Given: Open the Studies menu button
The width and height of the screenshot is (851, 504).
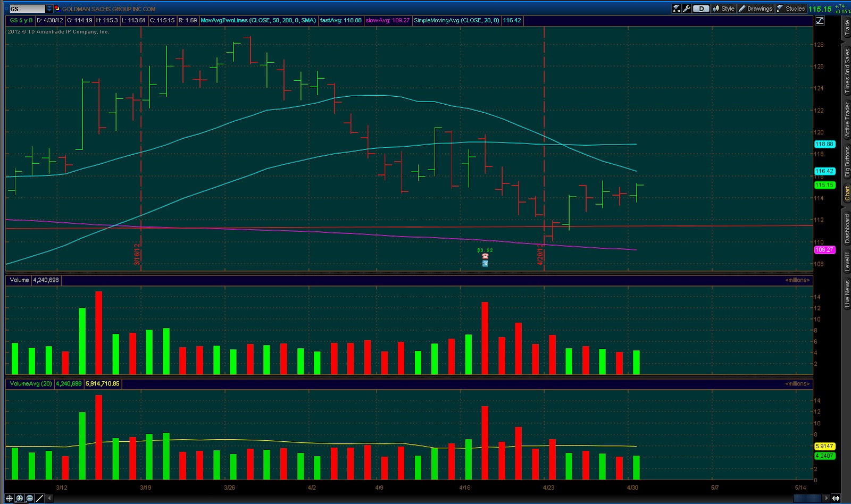Looking at the screenshot, I should (791, 9).
